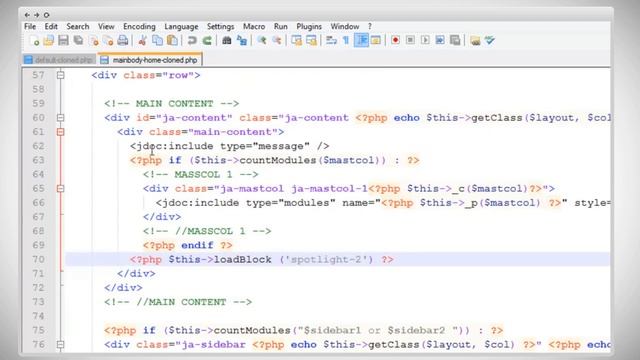Switch to the default-cloned.php tab
The width and height of the screenshot is (640, 360).
tap(59, 60)
